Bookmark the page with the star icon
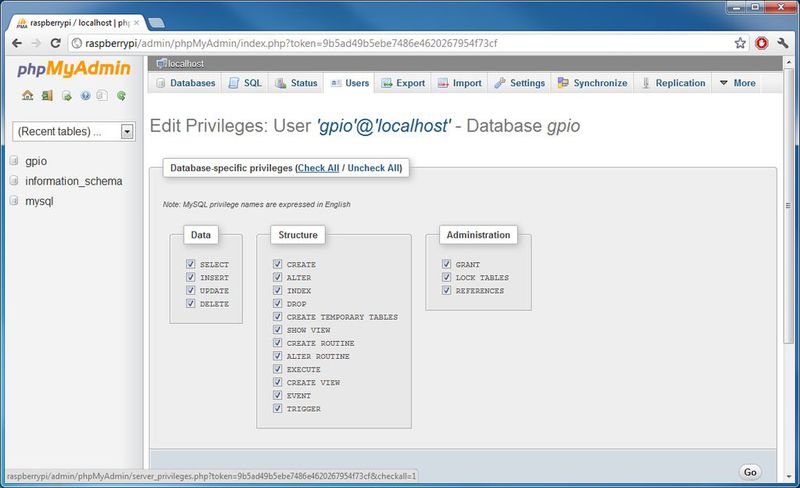The image size is (800, 488). [x=740, y=43]
